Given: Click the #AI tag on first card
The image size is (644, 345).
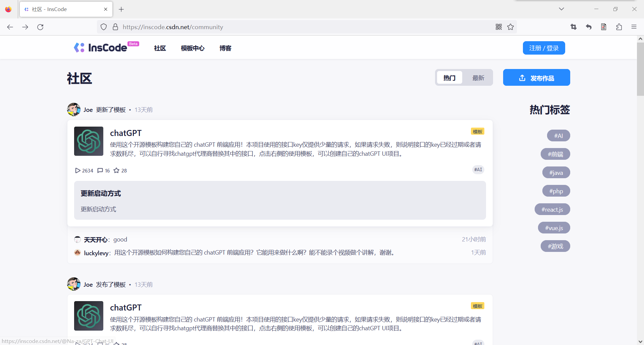Looking at the screenshot, I should [x=478, y=169].
